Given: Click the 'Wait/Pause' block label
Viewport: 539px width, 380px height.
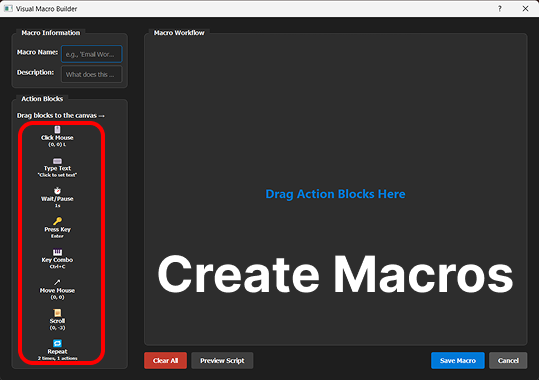Looking at the screenshot, I should 57,199.
